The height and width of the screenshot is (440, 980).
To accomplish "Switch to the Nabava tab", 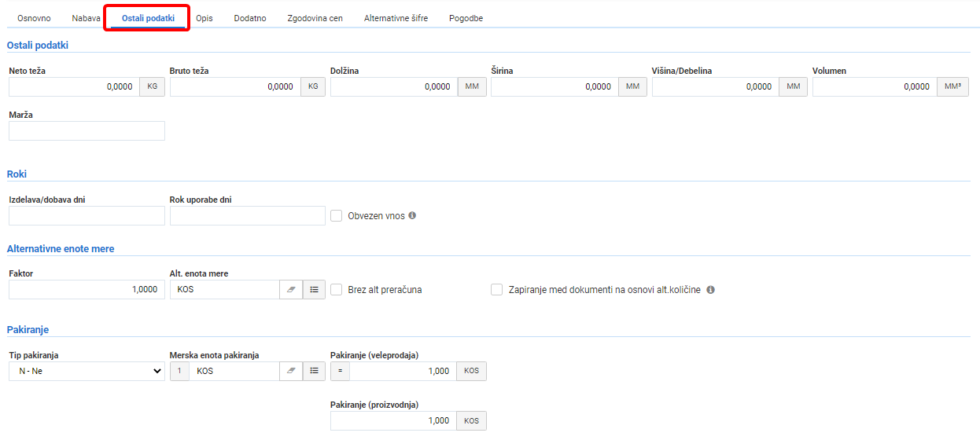I will 86,18.
